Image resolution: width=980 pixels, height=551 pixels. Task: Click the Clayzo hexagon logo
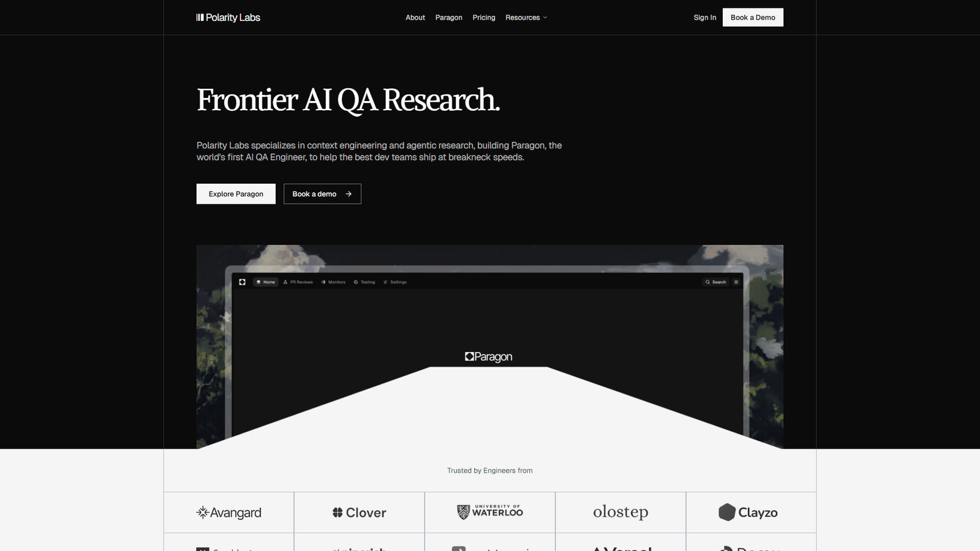click(x=726, y=512)
